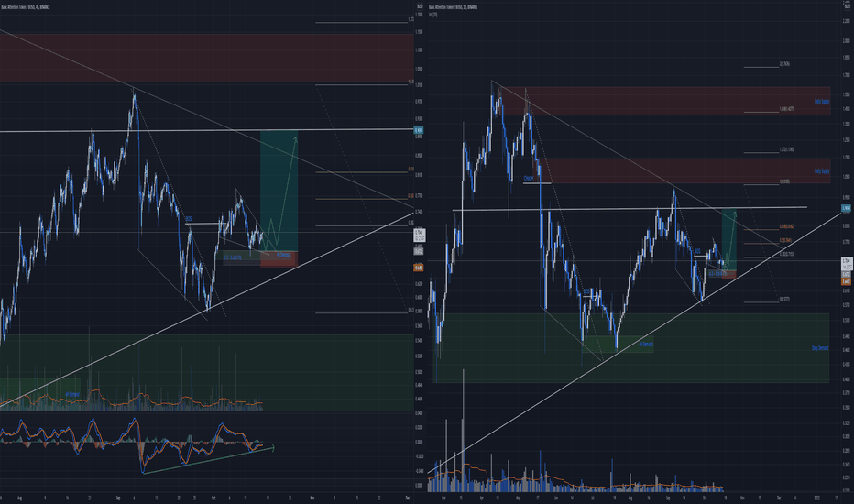Click current price tag on right scale
The width and height of the screenshot is (854, 504).
point(847,264)
